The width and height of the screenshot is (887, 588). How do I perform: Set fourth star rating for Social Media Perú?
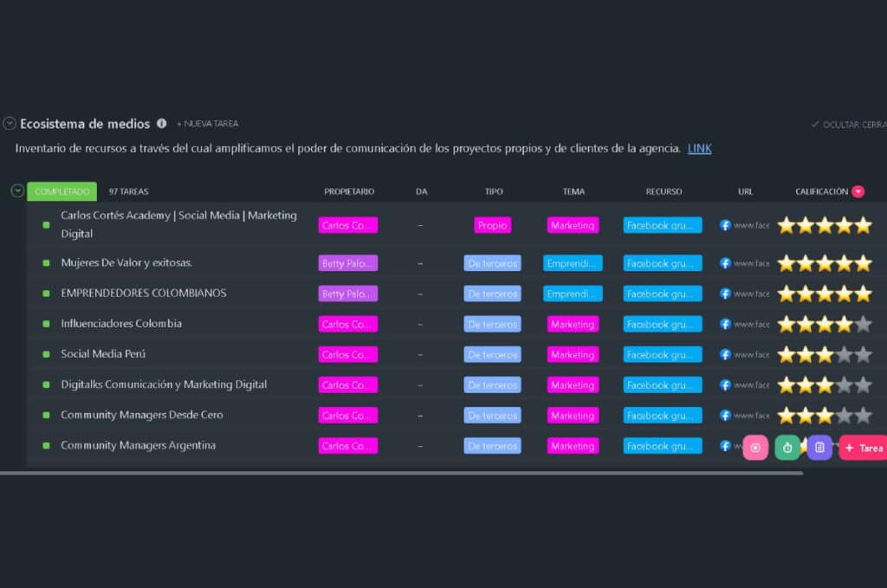point(844,354)
